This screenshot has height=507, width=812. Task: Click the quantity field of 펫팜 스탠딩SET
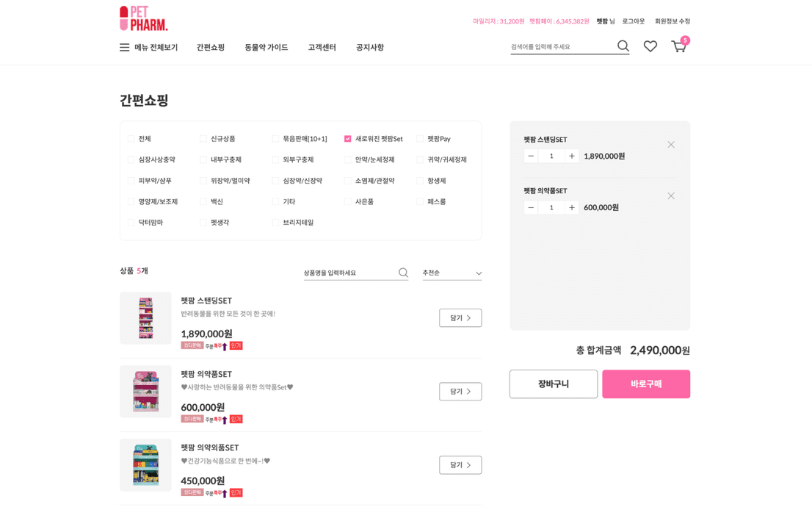point(551,156)
